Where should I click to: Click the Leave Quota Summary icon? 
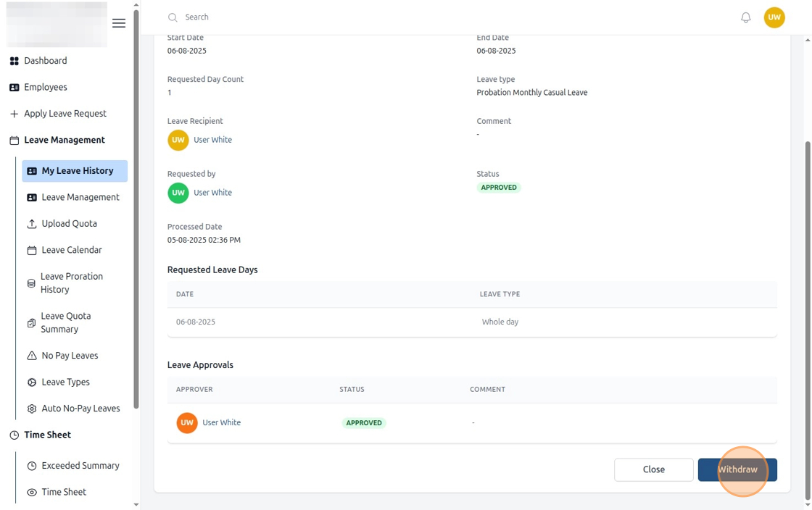coord(31,323)
